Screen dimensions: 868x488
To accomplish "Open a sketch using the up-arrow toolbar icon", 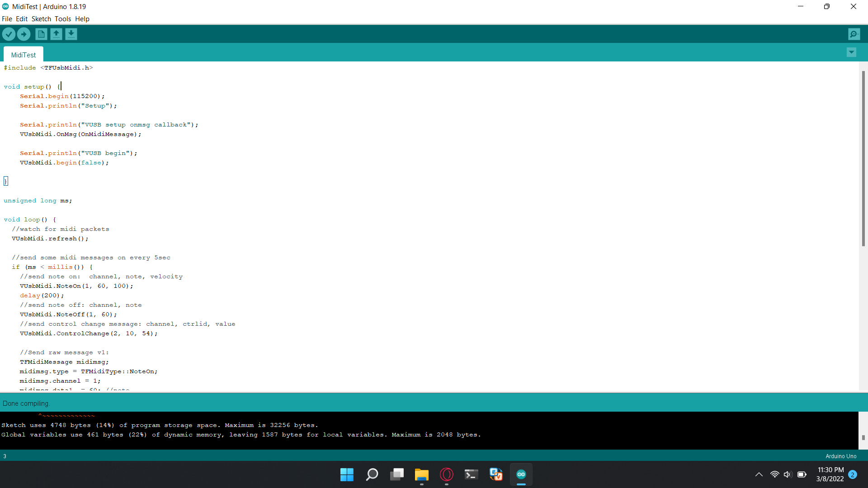I will [56, 34].
